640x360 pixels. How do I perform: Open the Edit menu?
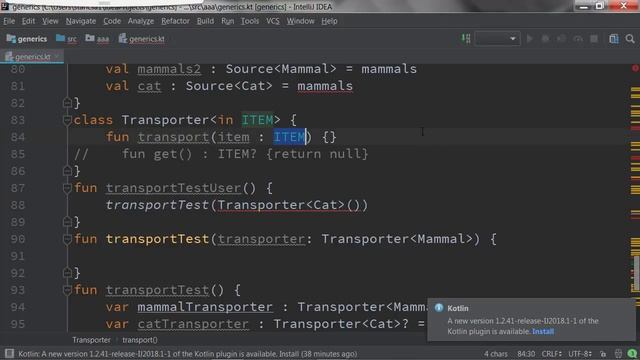pyautogui.click(x=28, y=21)
